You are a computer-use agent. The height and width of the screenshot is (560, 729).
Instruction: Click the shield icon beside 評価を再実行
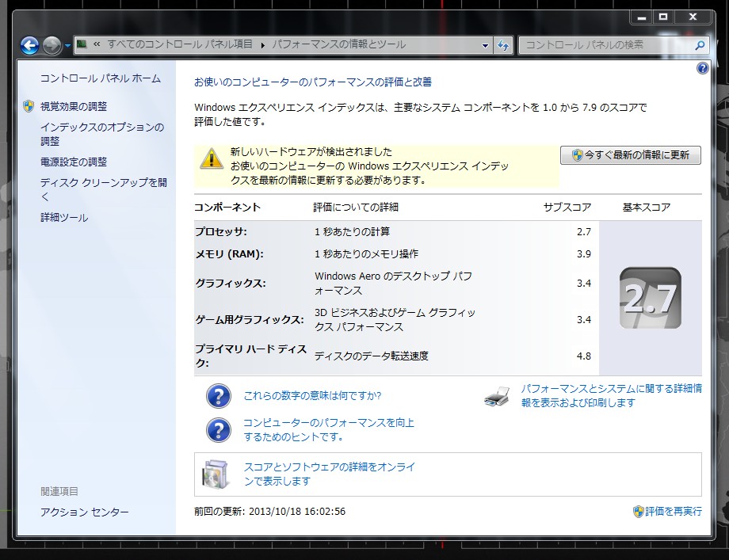tap(639, 512)
